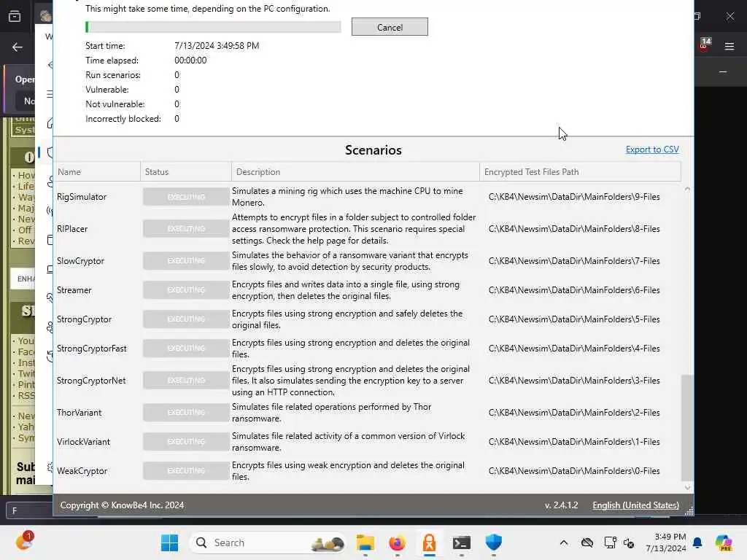This screenshot has width=747, height=560.
Task: Click the extension icon with badge 14
Action: point(705,44)
